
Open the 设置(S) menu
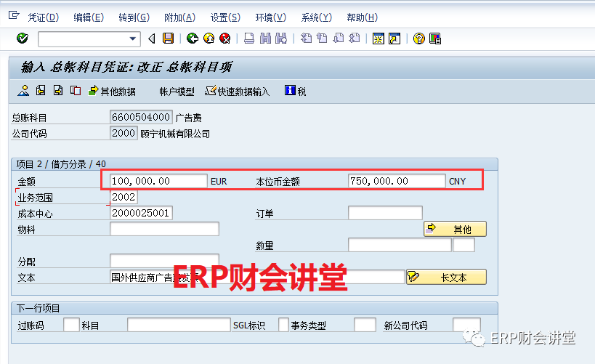(224, 17)
